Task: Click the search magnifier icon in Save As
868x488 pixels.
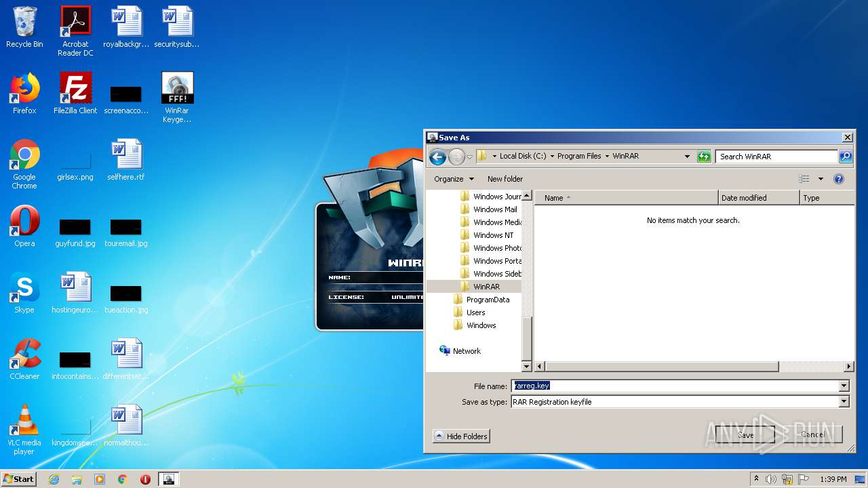Action: click(846, 157)
